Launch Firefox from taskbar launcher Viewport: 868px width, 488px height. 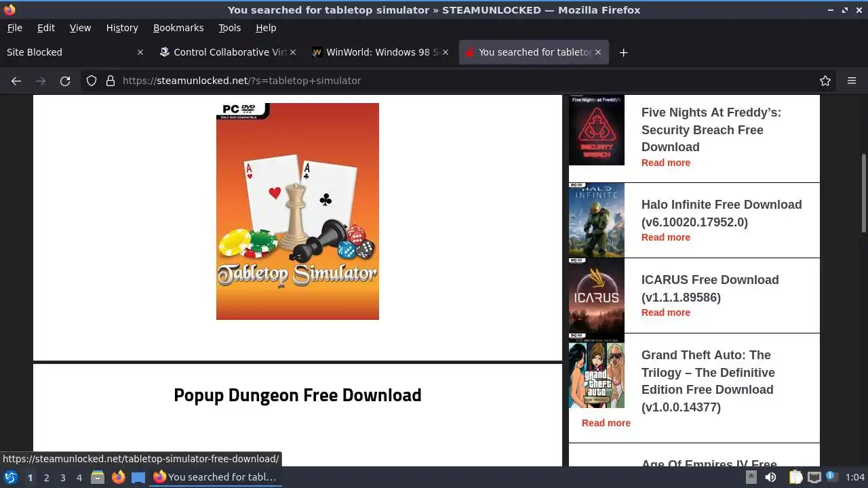[x=118, y=477]
